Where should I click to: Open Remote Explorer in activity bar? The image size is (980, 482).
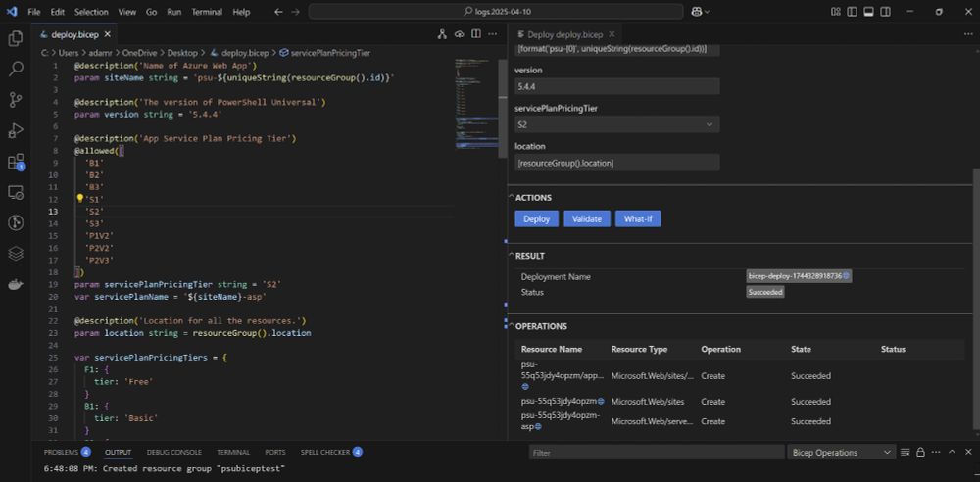click(16, 192)
